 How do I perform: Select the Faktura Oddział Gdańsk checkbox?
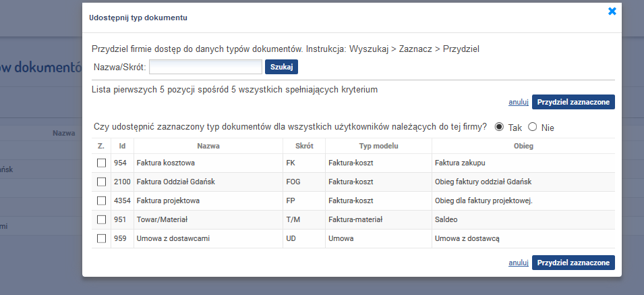pyautogui.click(x=101, y=182)
